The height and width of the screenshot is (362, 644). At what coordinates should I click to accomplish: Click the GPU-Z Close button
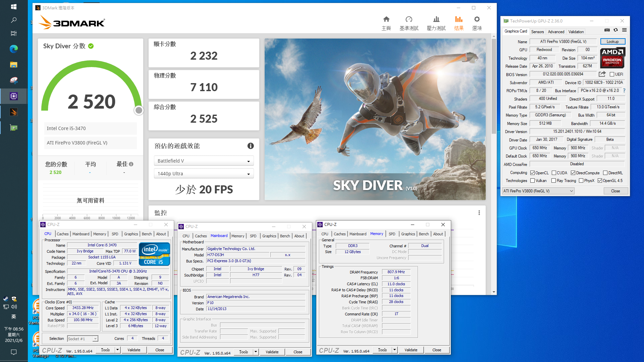pos(615,191)
